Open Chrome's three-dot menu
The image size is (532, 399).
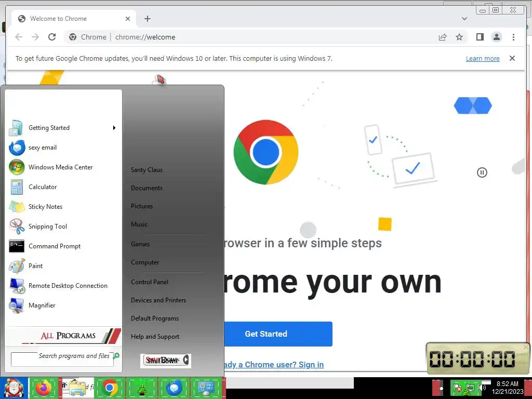tap(513, 37)
